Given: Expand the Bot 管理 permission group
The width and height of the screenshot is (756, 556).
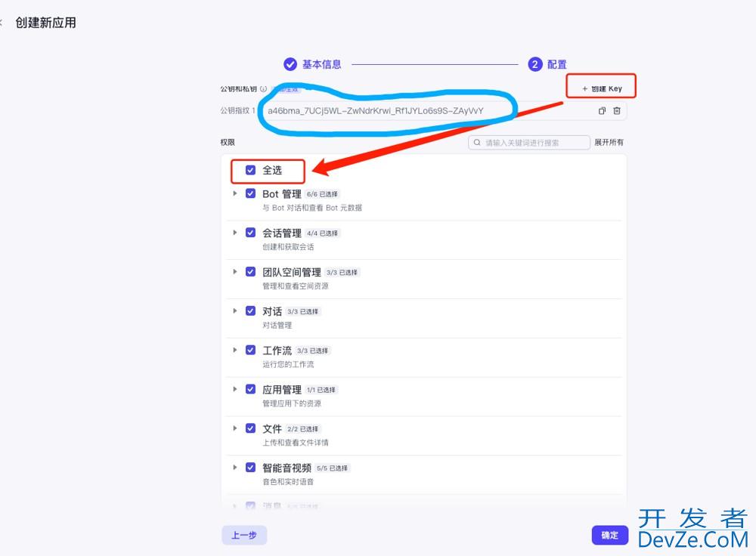Looking at the screenshot, I should pyautogui.click(x=235, y=193).
